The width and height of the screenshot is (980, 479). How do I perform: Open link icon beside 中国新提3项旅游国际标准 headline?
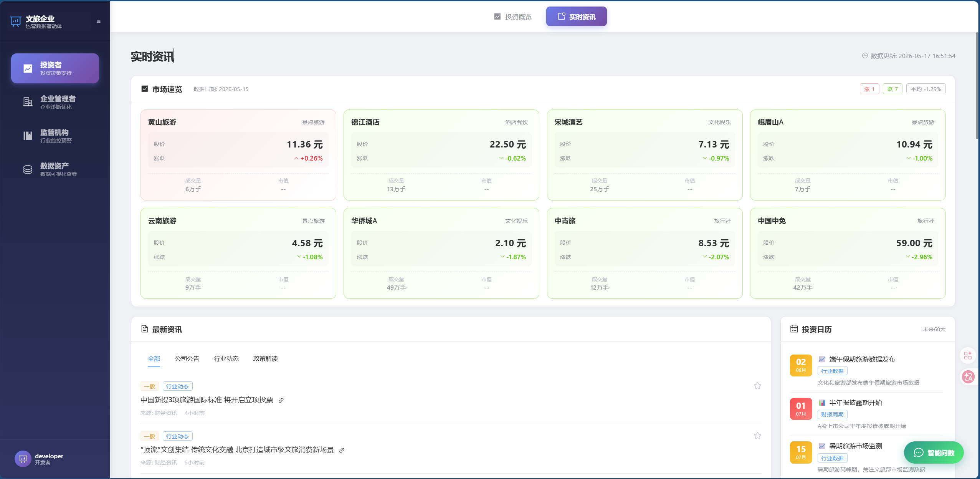pos(281,400)
